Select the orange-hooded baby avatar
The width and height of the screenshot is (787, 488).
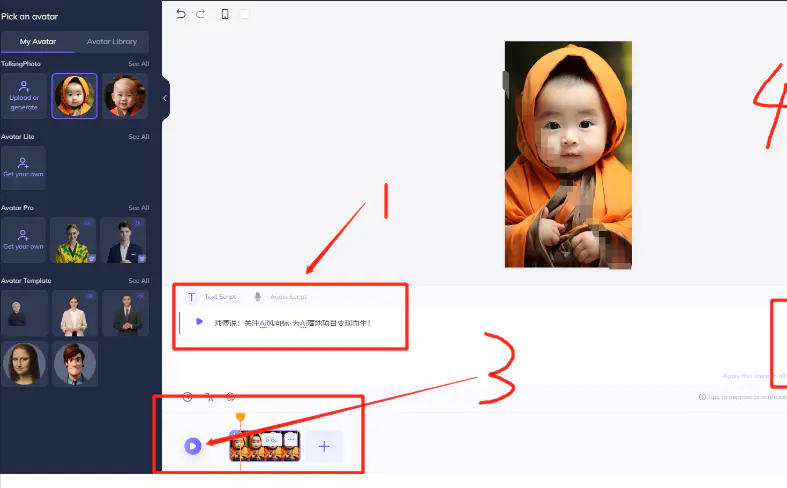click(x=74, y=96)
